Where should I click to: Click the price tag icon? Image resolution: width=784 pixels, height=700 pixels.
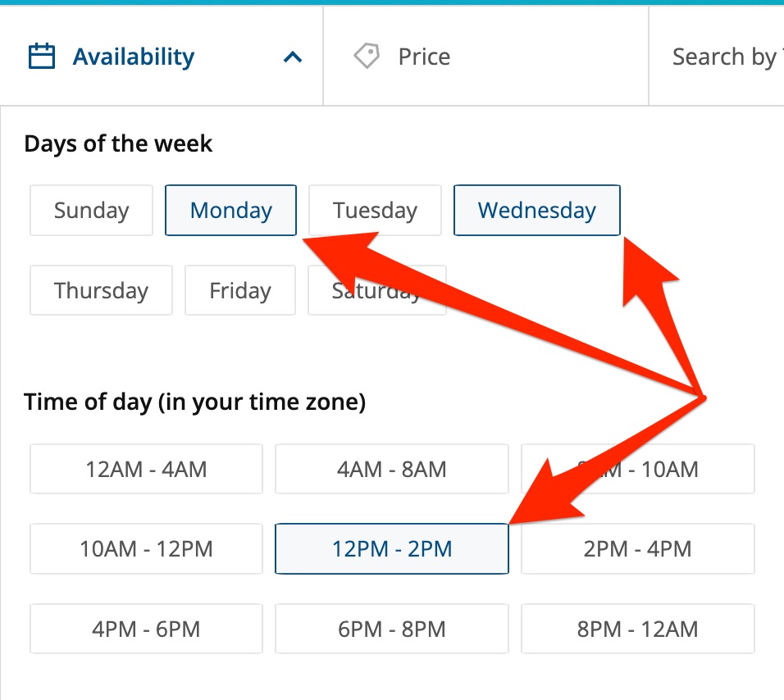[x=367, y=57]
